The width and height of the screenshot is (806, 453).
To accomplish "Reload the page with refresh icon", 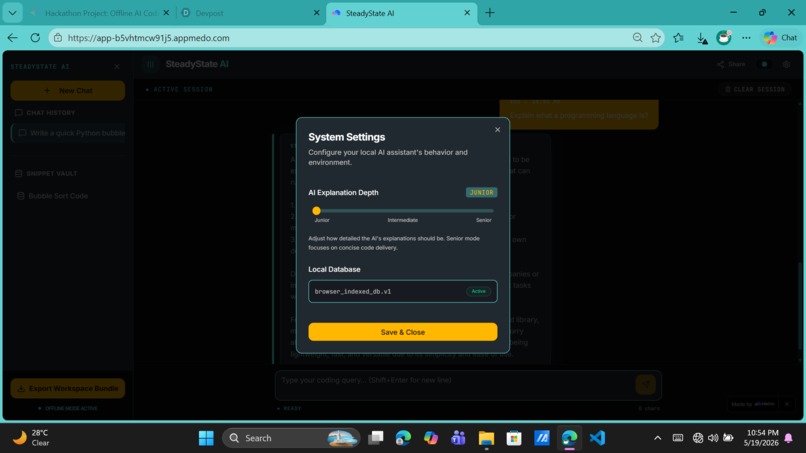I will (x=35, y=38).
